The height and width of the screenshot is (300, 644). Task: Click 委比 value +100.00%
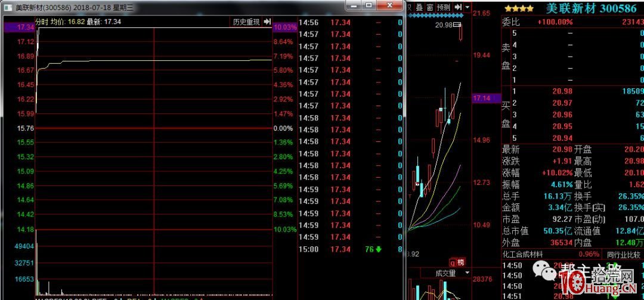tap(555, 22)
